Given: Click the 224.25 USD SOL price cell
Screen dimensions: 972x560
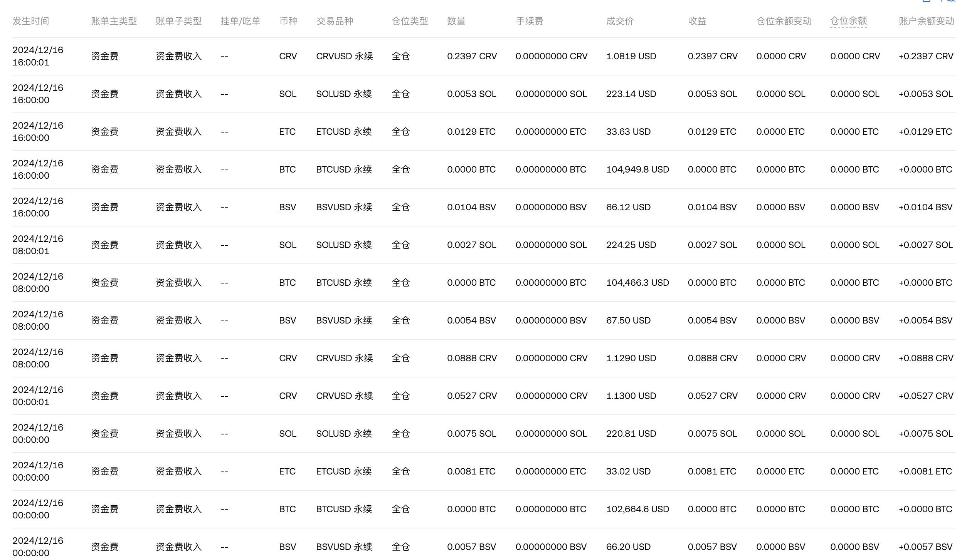Looking at the screenshot, I should (x=631, y=245).
